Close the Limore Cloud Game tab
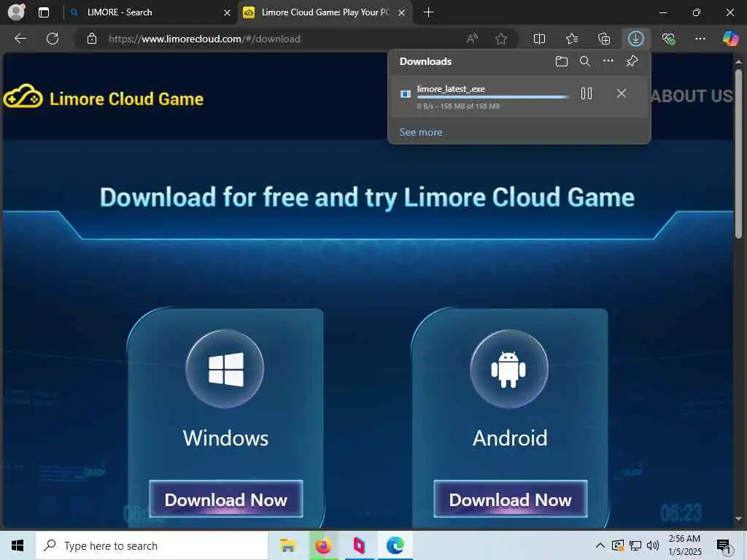The width and height of the screenshot is (747, 560). pyautogui.click(x=402, y=13)
